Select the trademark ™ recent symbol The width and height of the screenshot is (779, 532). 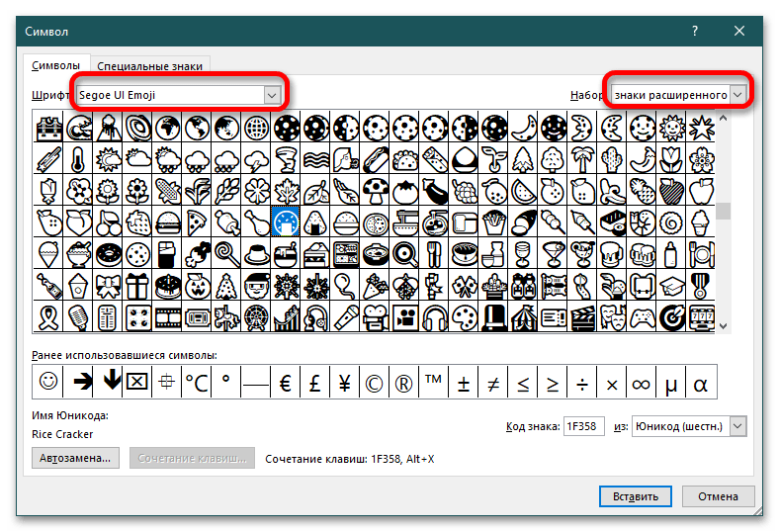[434, 382]
